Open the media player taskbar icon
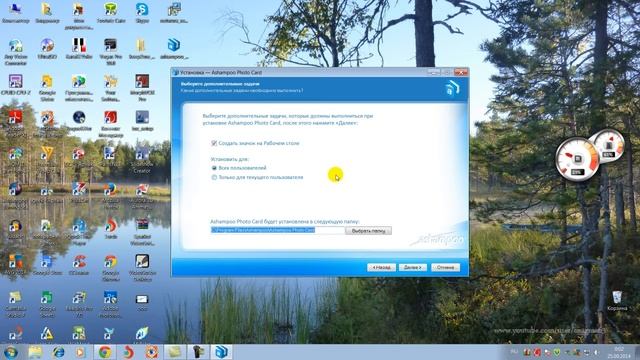The height and width of the screenshot is (360, 640). (x=80, y=352)
